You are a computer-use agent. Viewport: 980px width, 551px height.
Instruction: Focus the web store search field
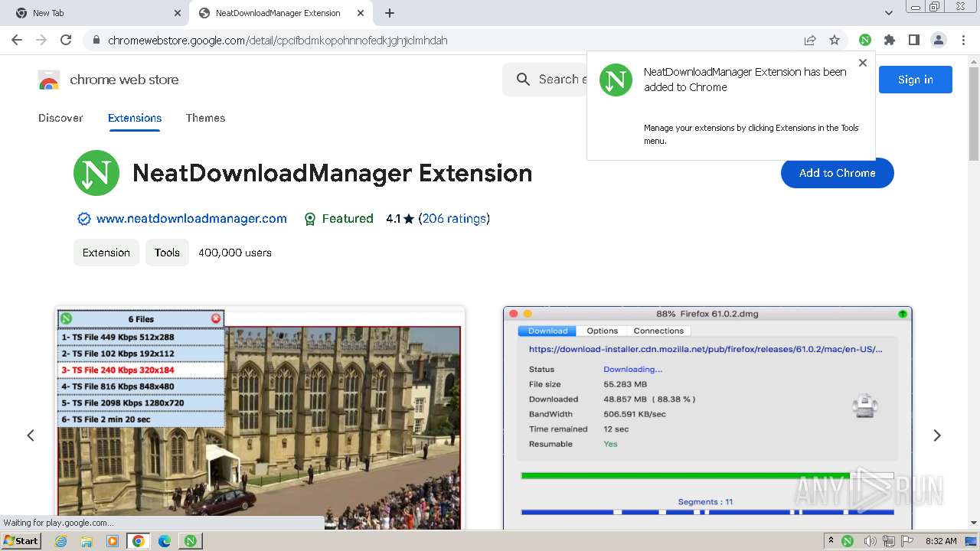[x=563, y=80]
